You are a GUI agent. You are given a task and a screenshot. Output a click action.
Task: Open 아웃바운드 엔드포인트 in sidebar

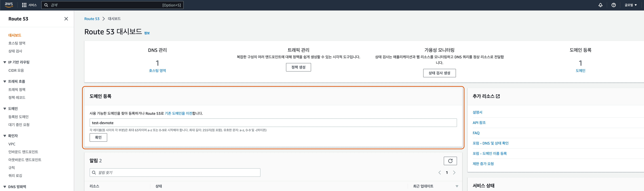25,160
